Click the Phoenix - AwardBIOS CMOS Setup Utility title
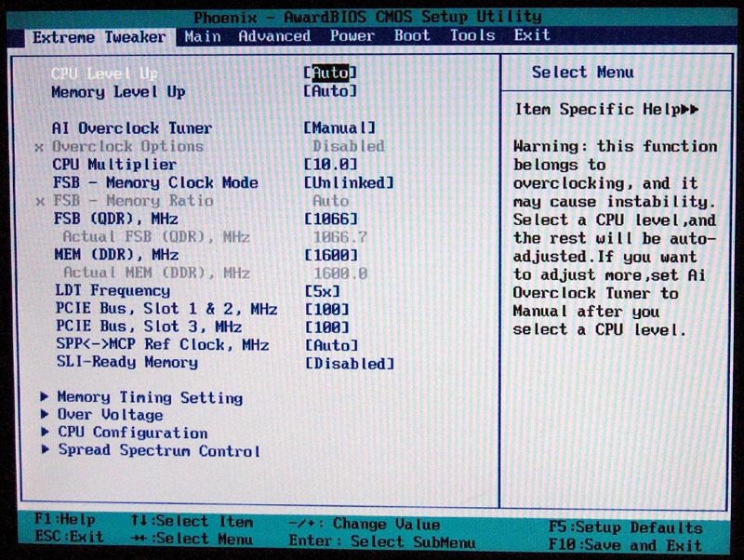 pos(367,18)
